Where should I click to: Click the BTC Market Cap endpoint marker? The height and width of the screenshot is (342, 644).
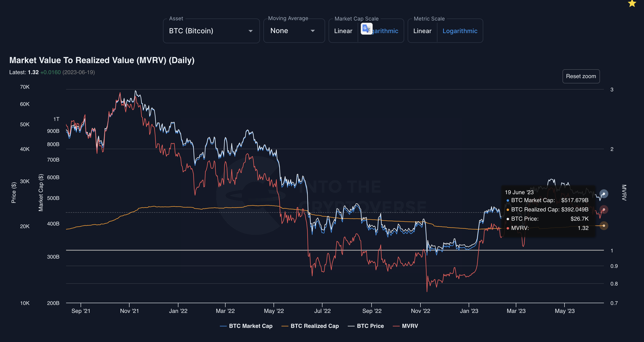(x=604, y=194)
